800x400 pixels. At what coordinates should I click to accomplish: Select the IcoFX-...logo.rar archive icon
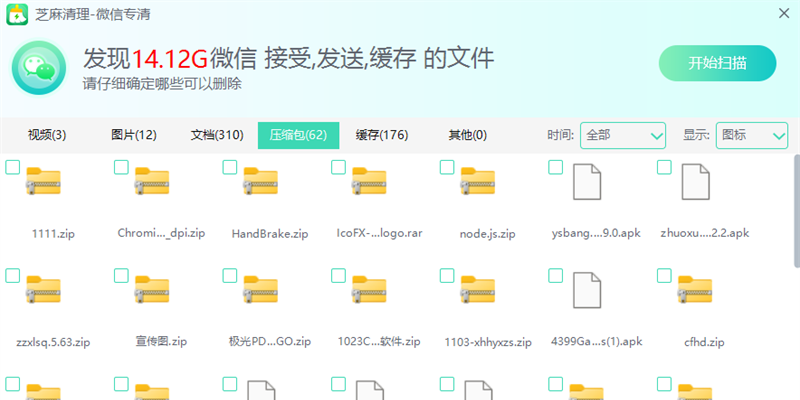(369, 181)
